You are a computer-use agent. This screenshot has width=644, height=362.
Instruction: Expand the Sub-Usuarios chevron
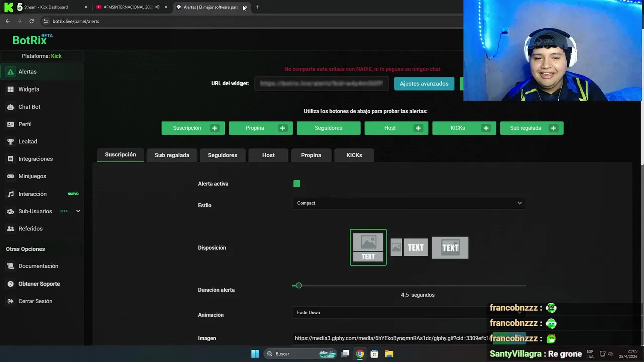coord(78,211)
